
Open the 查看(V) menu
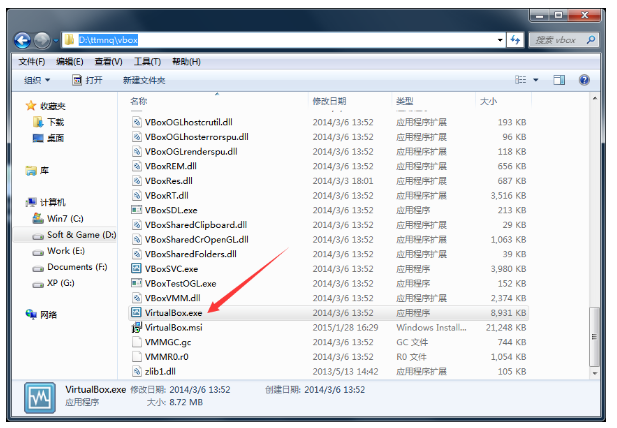108,62
